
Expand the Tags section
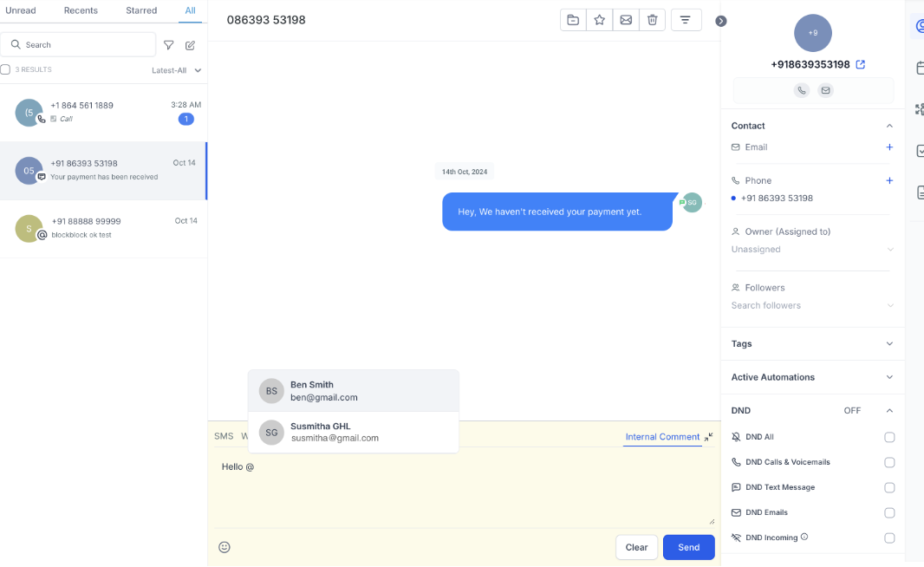[889, 344]
